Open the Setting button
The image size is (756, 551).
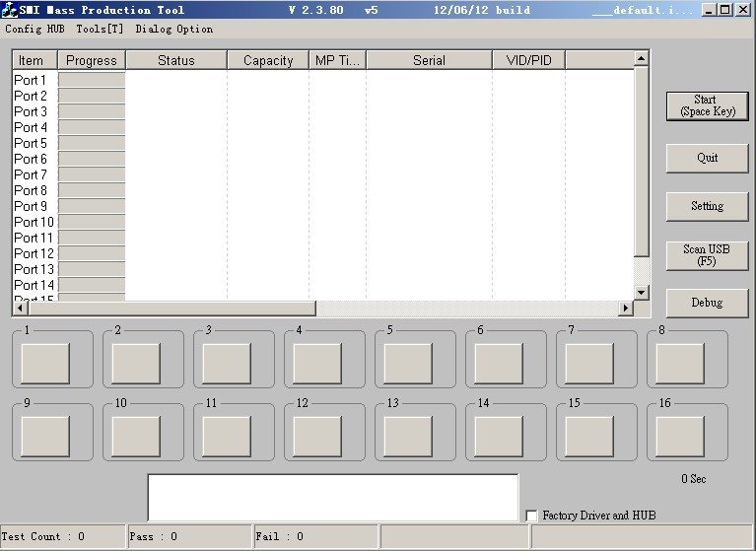pyautogui.click(x=708, y=206)
